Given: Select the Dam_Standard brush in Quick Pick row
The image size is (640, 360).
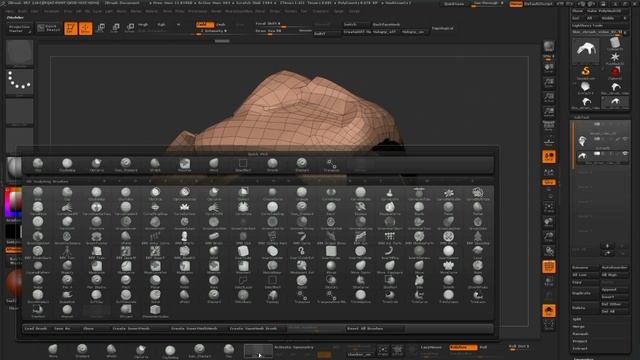Looking at the screenshot, I should click(x=126, y=165).
